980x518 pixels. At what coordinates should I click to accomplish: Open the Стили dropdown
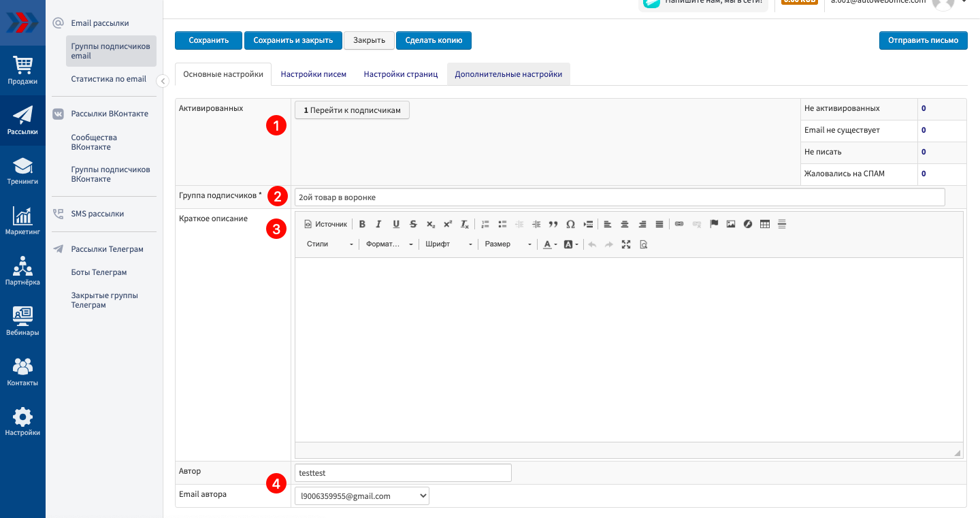tap(330, 244)
